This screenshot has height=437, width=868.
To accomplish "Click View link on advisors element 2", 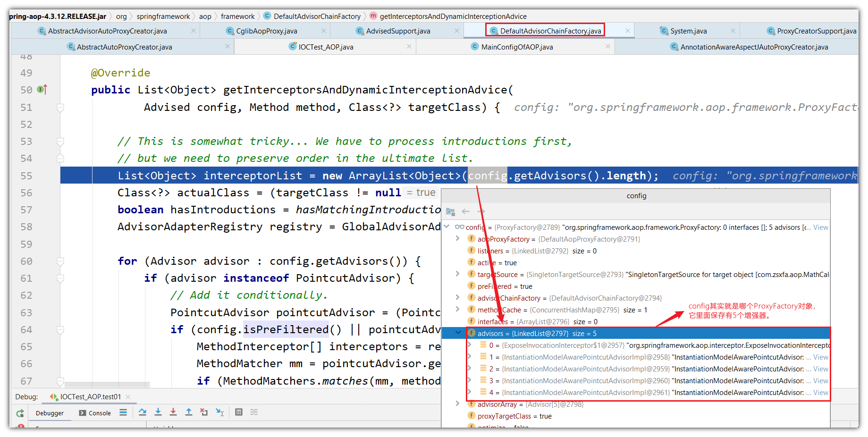I will point(821,369).
